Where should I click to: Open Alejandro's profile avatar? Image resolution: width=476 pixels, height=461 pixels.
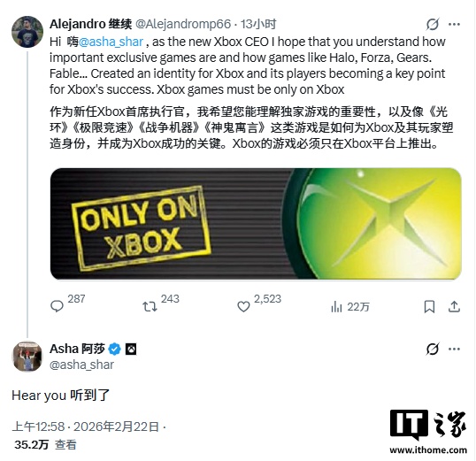coord(27,32)
